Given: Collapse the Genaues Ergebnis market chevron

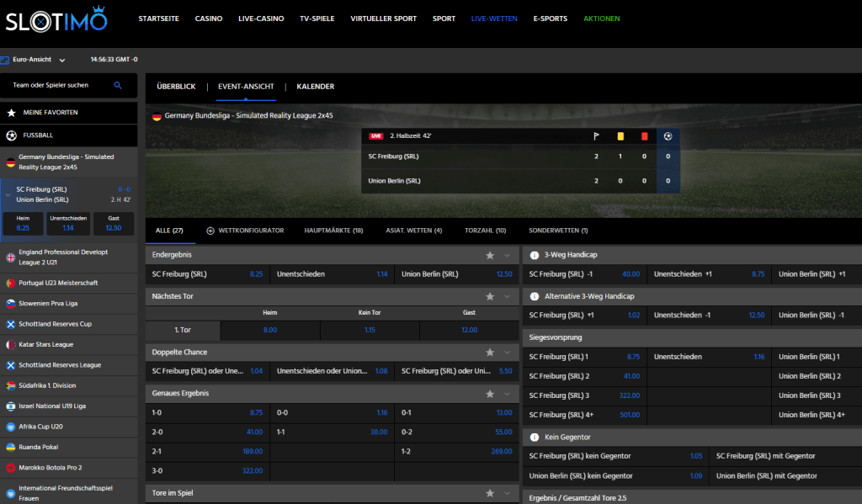Looking at the screenshot, I should 508,394.
